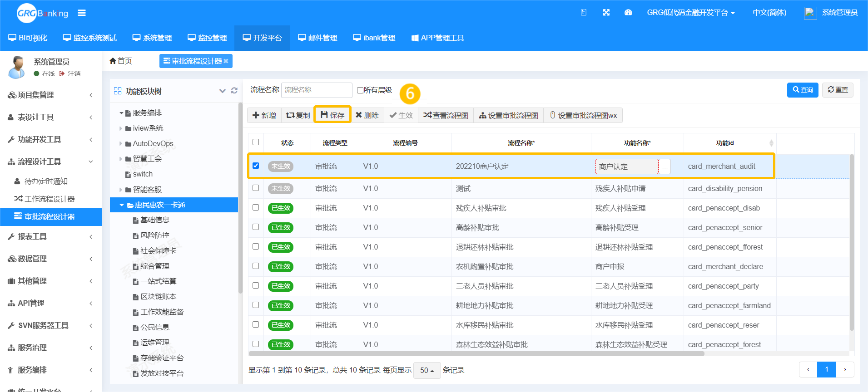The image size is (868, 392).
Task: Expand the 项目集管理 sidebar menu
Action: (x=51, y=95)
